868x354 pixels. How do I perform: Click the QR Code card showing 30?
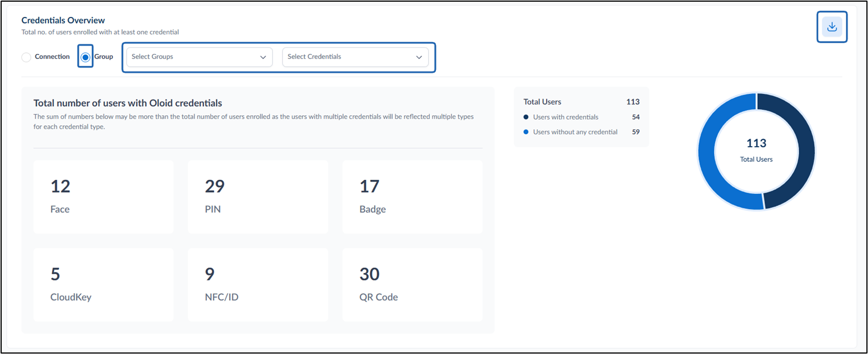[412, 285]
